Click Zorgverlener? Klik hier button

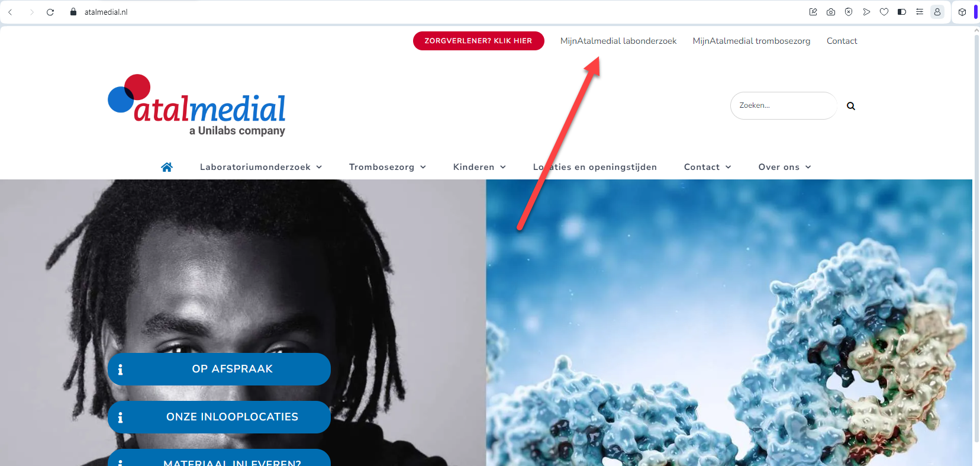(x=478, y=41)
